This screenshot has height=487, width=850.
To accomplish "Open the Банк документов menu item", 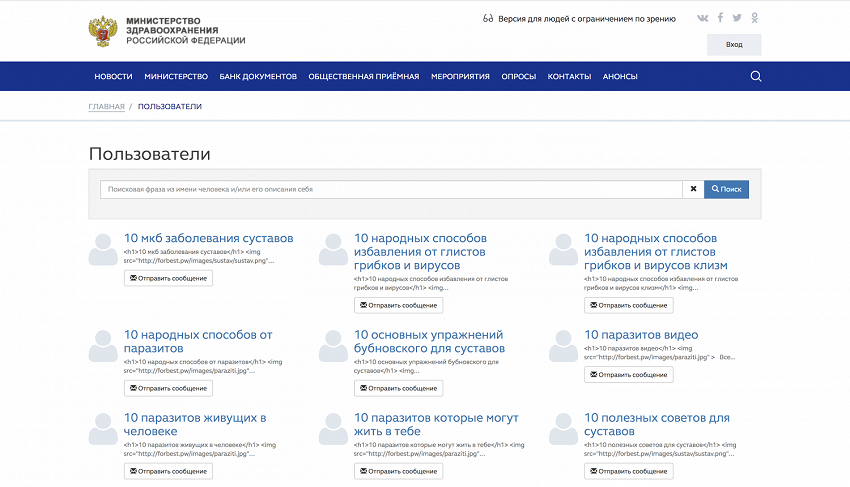I will 258,77.
